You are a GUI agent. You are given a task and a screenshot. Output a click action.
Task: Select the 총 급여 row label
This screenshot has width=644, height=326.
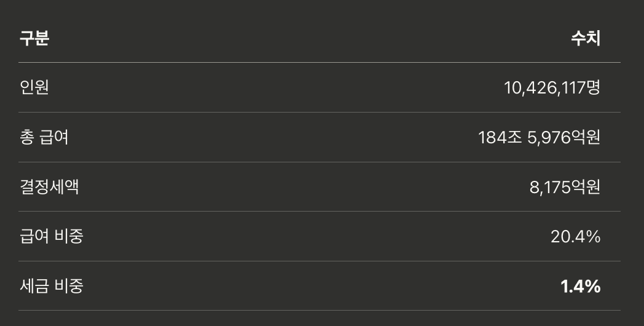point(44,137)
